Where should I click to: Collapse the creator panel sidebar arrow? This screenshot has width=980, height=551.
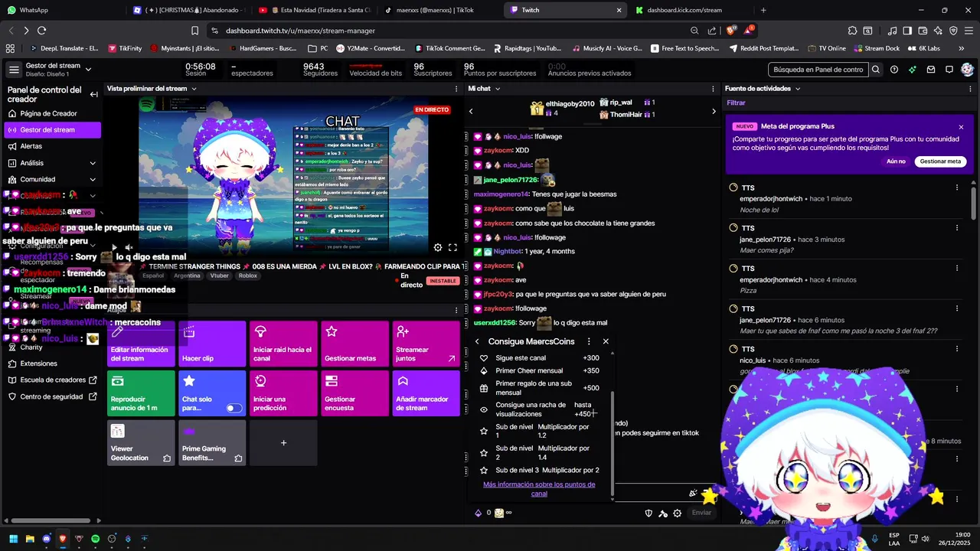click(x=93, y=94)
